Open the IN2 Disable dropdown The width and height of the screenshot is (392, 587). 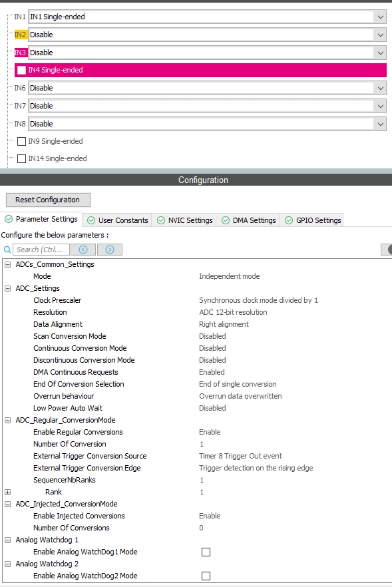tap(381, 35)
